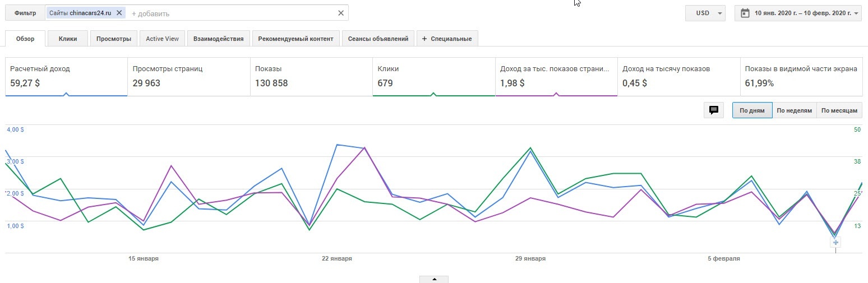Toggle the Просмотры страниц metric card
Screen dimensions: 868x283
pyautogui.click(x=189, y=76)
